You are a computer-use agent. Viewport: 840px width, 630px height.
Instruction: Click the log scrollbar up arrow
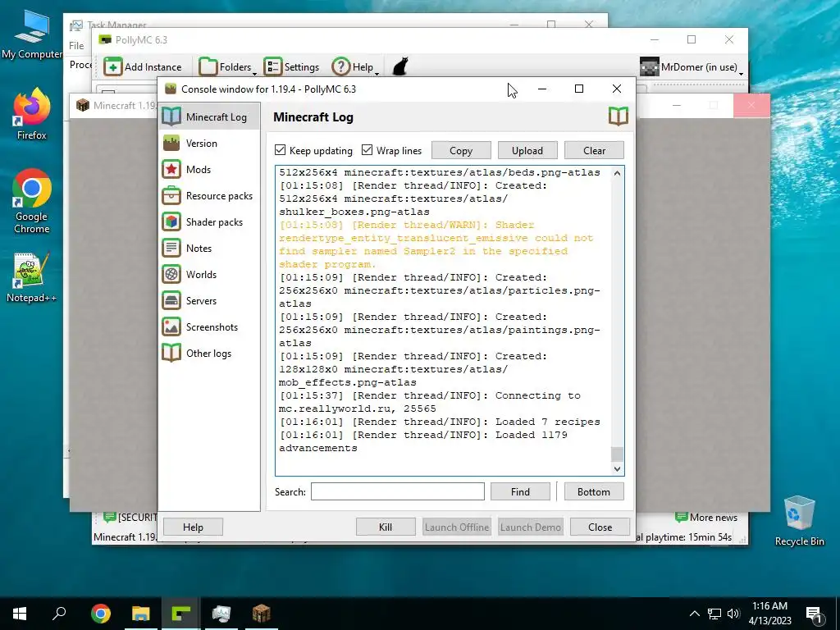coord(617,173)
